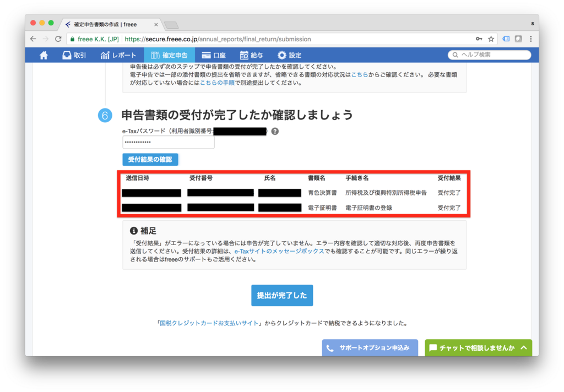564x392 pixels.
Task: Open e-Taxサイトのメッセージボックス link
Action: 279,251
